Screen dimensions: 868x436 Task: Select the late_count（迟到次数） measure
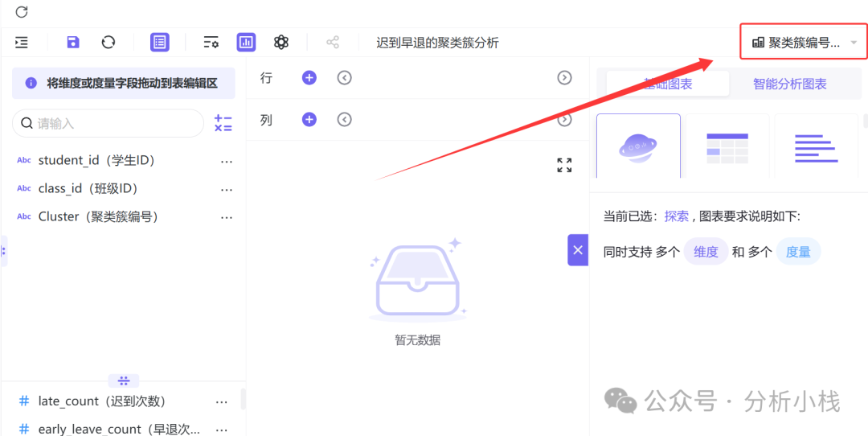[x=102, y=401]
